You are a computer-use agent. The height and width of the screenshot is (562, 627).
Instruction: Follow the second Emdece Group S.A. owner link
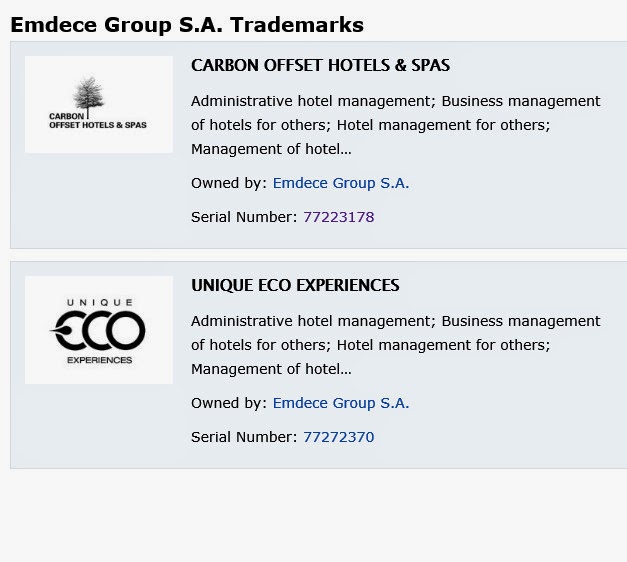tap(341, 403)
